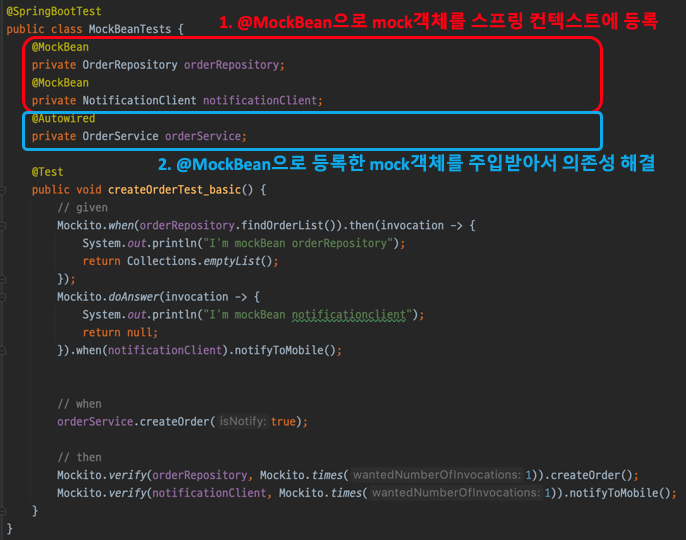686x540 pixels.
Task: Click the // given comment
Action: pyautogui.click(x=83, y=208)
